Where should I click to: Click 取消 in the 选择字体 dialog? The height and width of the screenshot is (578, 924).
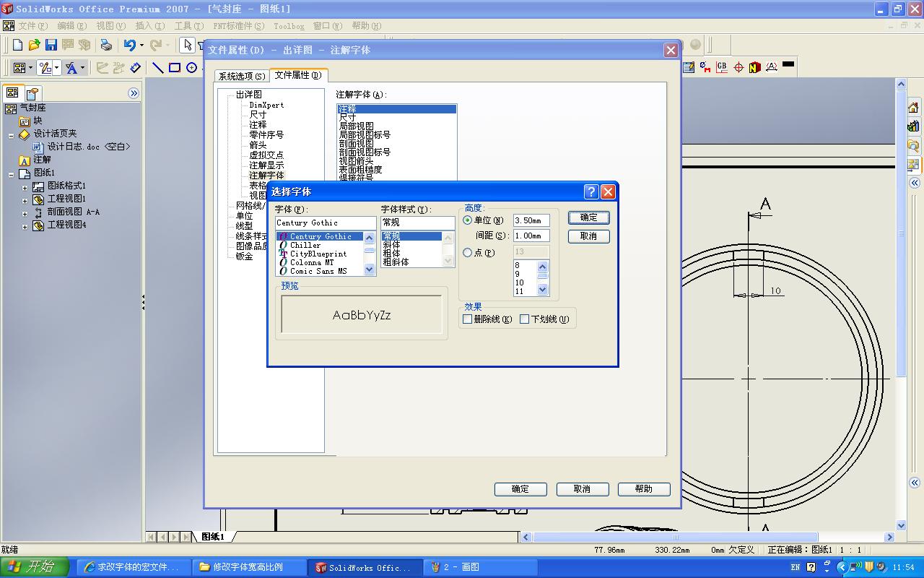589,236
